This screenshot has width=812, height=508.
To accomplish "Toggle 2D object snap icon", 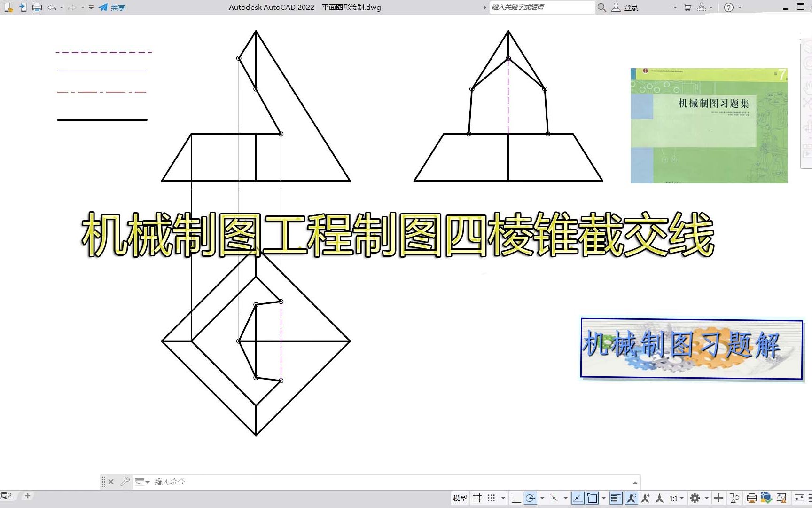I will tap(592, 498).
